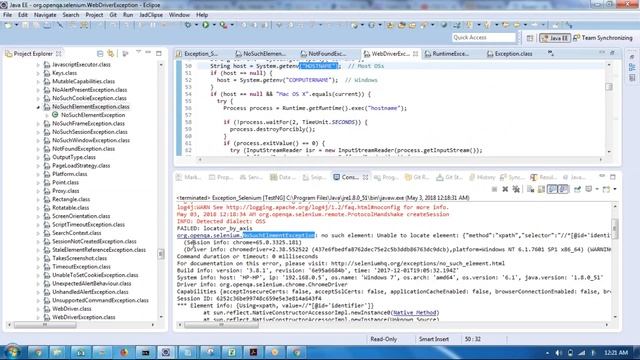Toggle console Scroll Lock icon
This screenshot has height=360, width=640.
click(x=541, y=189)
